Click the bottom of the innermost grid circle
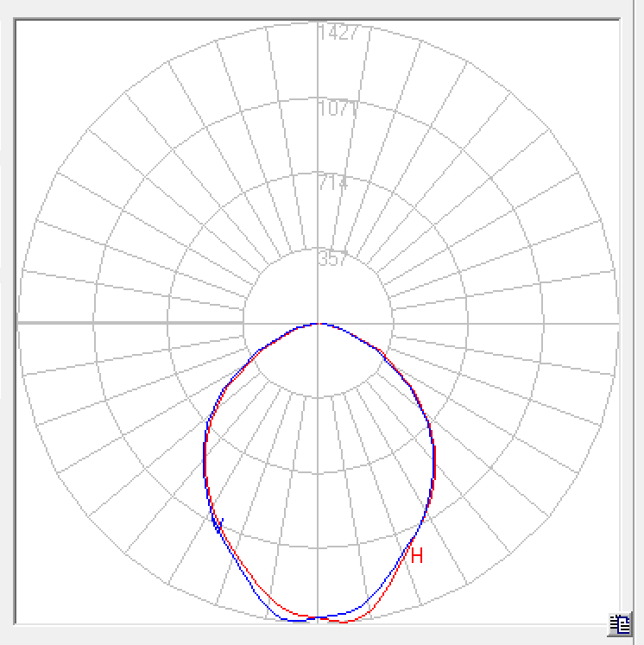This screenshot has width=644, height=645. point(319,398)
